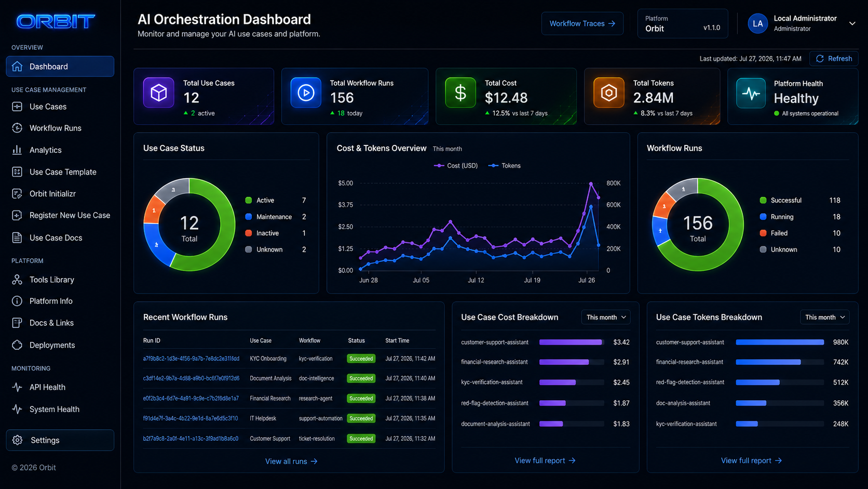Click the customer-support-assistant cost bar

pyautogui.click(x=571, y=342)
